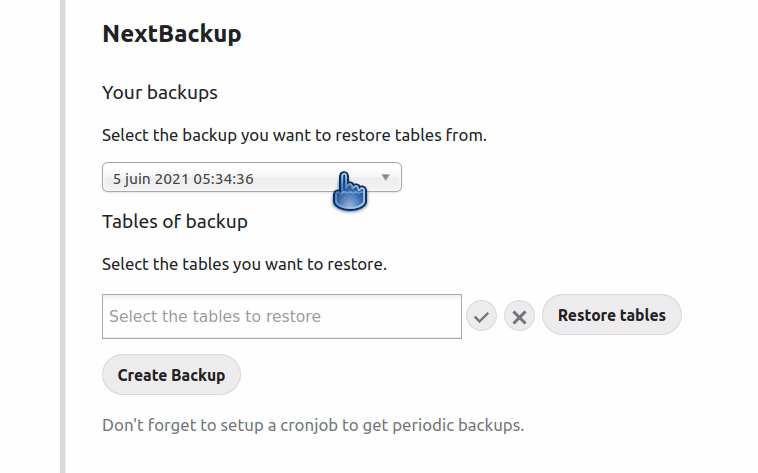Click the X icon beside the tables field
This screenshot has height=473, width=758.
click(519, 316)
